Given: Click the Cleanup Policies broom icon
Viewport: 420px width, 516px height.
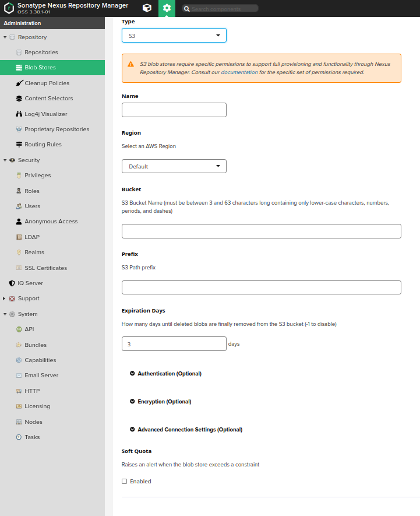Looking at the screenshot, I should (19, 83).
